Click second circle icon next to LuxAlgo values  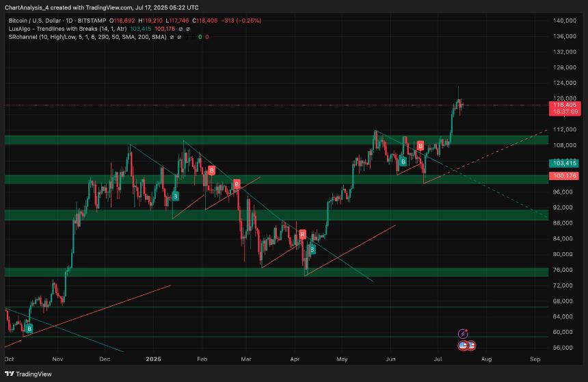pyautogui.click(x=188, y=28)
